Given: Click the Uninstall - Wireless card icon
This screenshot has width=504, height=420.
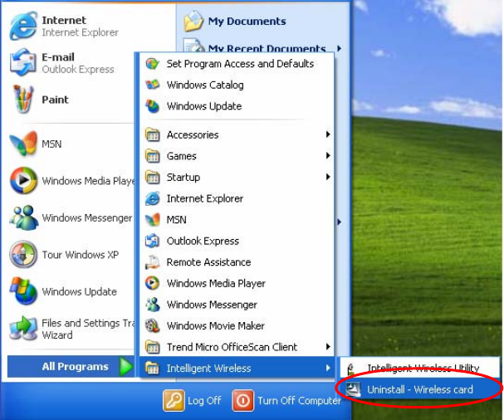Looking at the screenshot, I should pyautogui.click(x=353, y=389).
